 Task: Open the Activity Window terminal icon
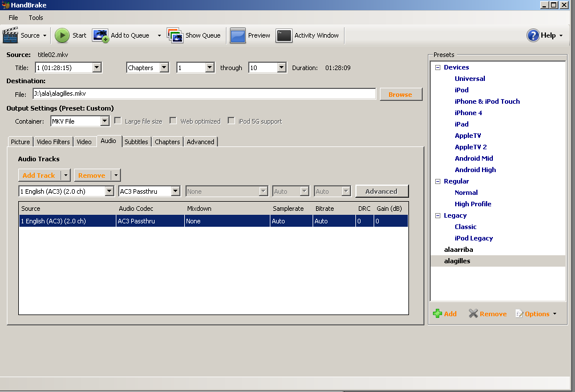[x=284, y=35]
